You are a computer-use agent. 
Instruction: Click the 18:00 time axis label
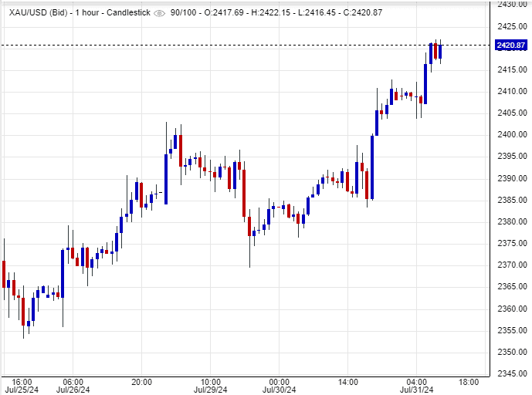pyautogui.click(x=469, y=382)
